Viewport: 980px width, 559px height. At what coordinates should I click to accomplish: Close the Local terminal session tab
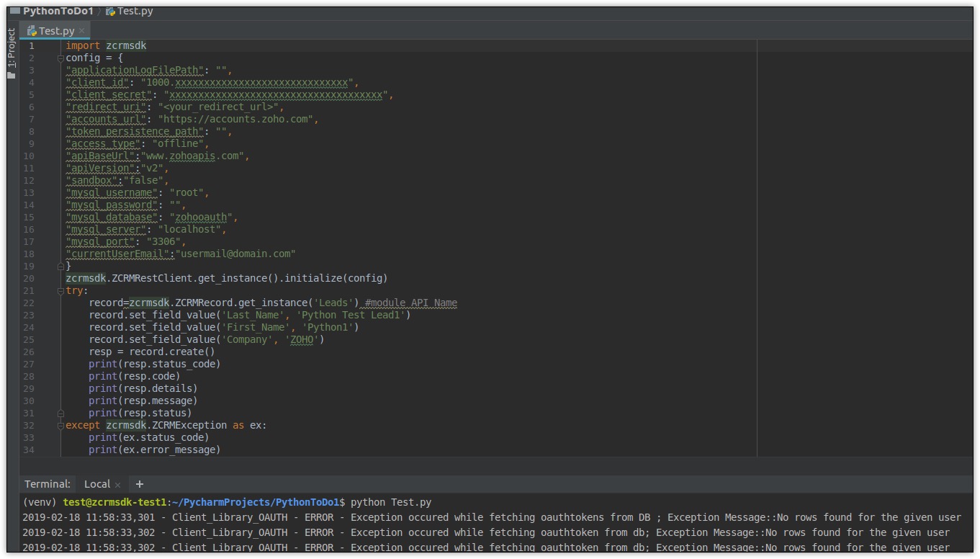117,485
